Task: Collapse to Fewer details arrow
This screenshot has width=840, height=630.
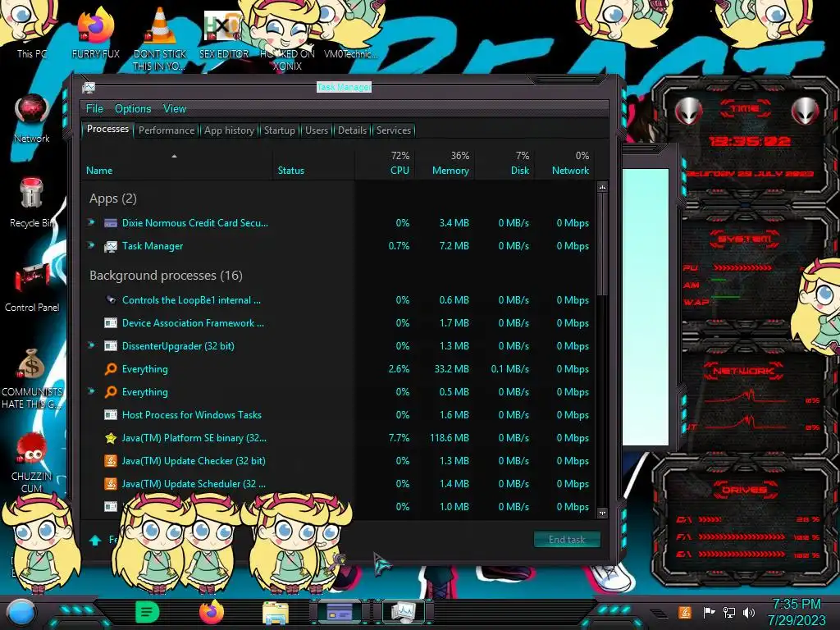Action: click(95, 540)
